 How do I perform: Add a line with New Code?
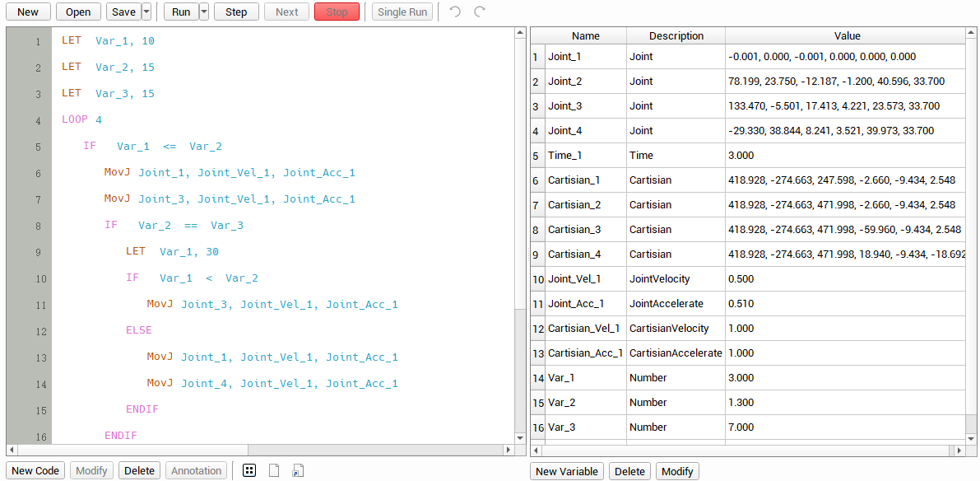tap(35, 470)
